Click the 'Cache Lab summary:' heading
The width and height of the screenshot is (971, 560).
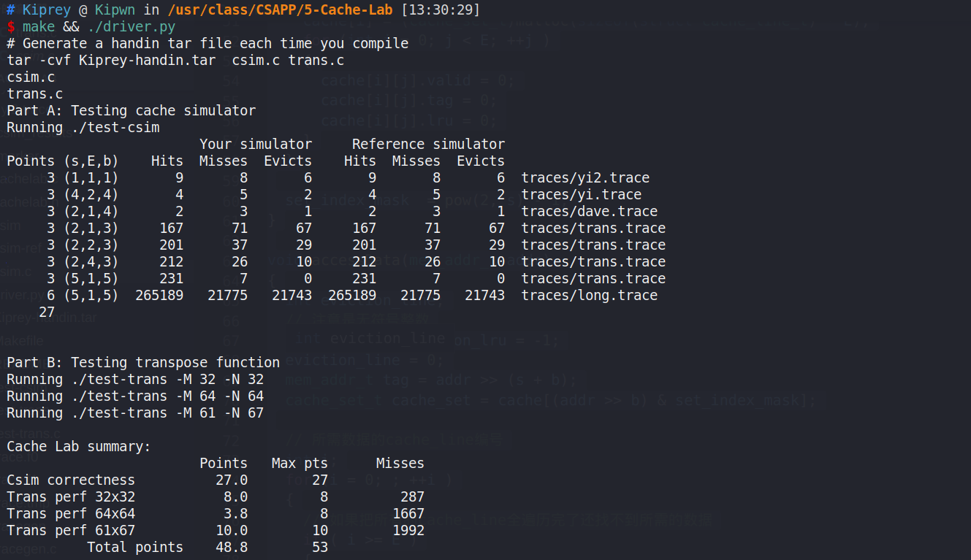pyautogui.click(x=79, y=447)
